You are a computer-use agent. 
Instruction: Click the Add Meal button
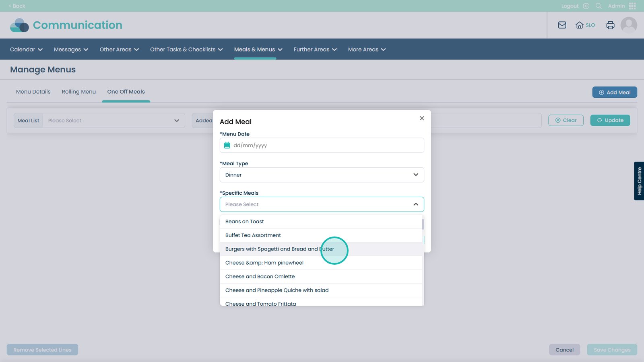coord(614,92)
